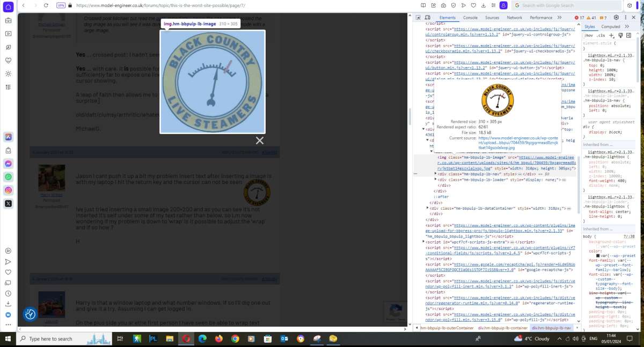644x347 pixels.
Task: Switch to the Performance tab
Action: 541,18
